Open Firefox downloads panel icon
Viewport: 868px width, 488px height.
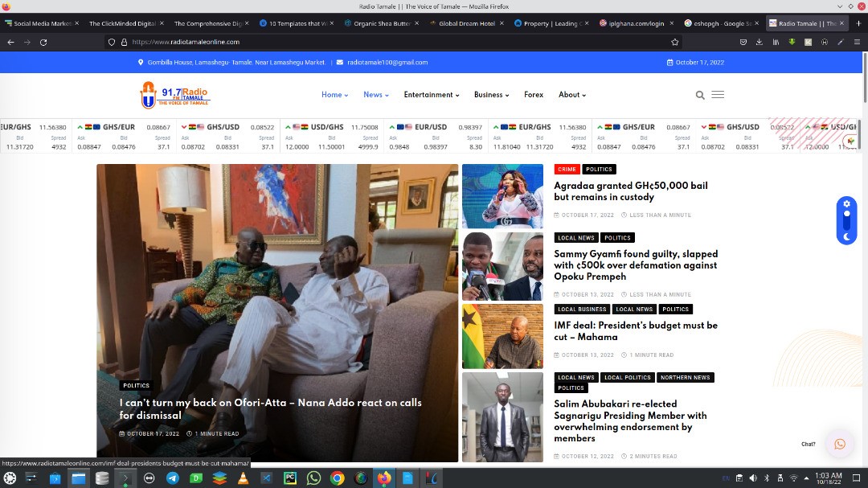pyautogui.click(x=759, y=42)
